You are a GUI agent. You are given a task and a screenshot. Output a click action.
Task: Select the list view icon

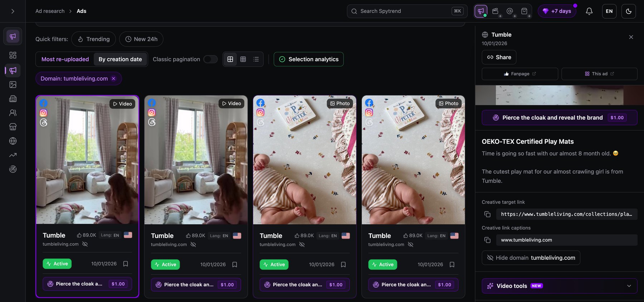pyautogui.click(x=256, y=59)
